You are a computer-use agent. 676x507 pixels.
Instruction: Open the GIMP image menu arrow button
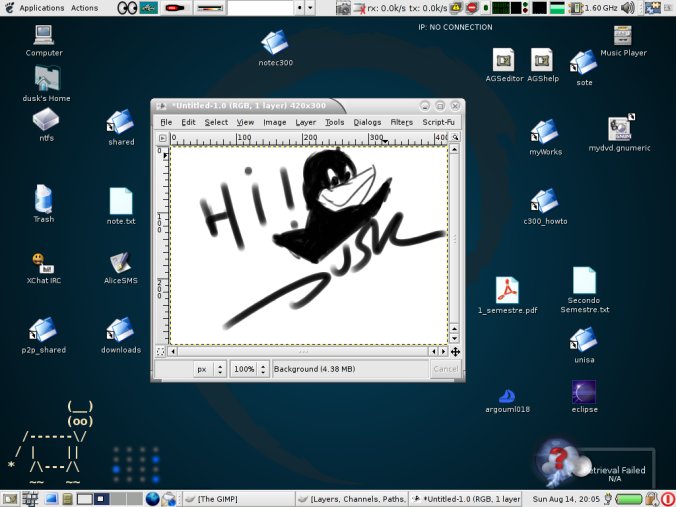coord(163,138)
